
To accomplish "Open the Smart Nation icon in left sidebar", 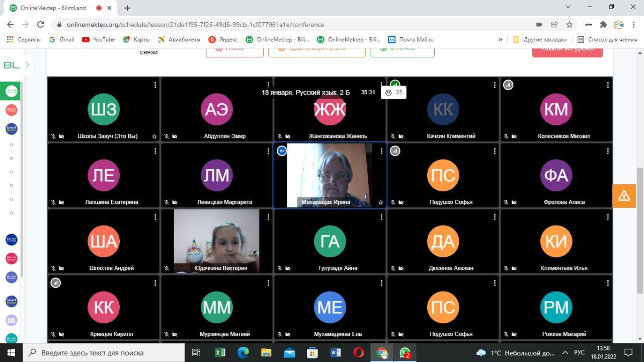I will pos(11,128).
